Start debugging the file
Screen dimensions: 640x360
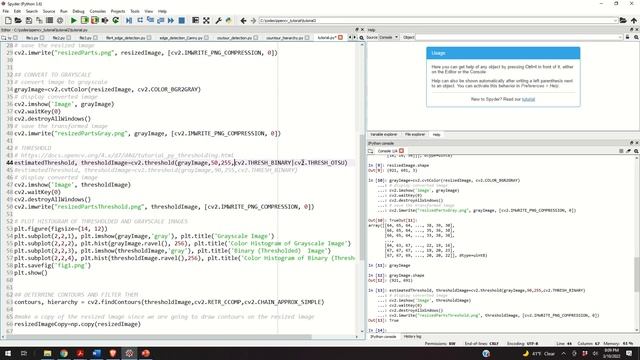(129, 20)
